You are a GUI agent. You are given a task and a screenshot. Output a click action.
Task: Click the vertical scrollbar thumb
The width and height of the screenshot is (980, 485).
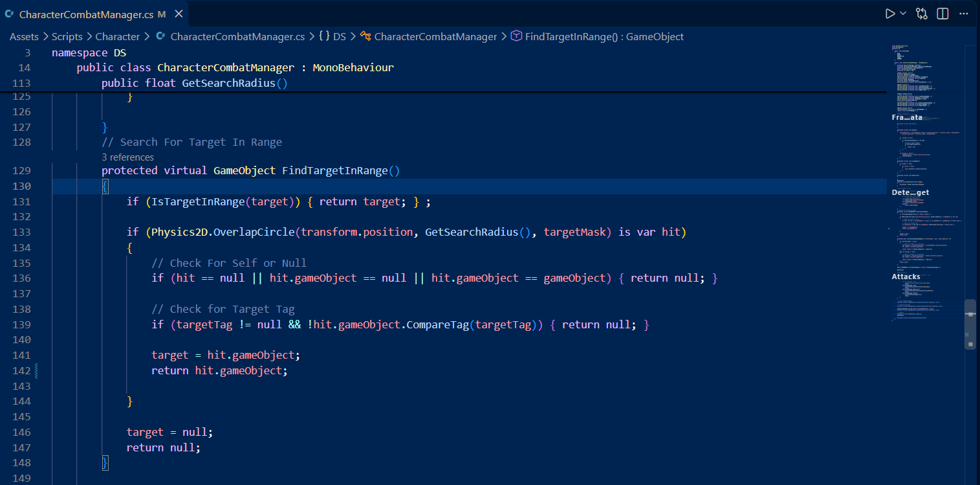click(970, 324)
